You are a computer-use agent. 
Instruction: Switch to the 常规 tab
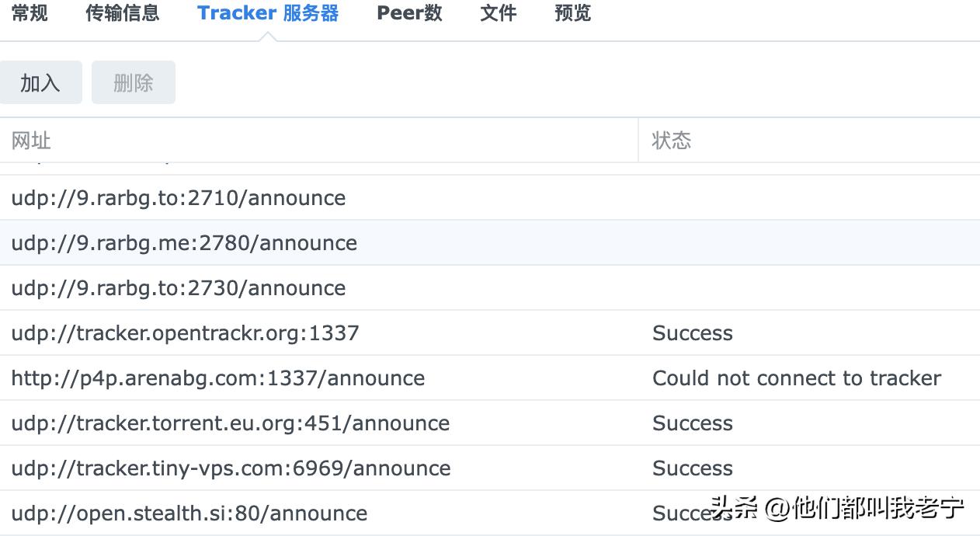(30, 13)
